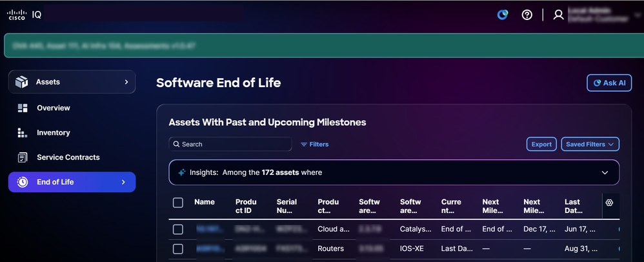Click the Aug 31 date cell

[579, 249]
